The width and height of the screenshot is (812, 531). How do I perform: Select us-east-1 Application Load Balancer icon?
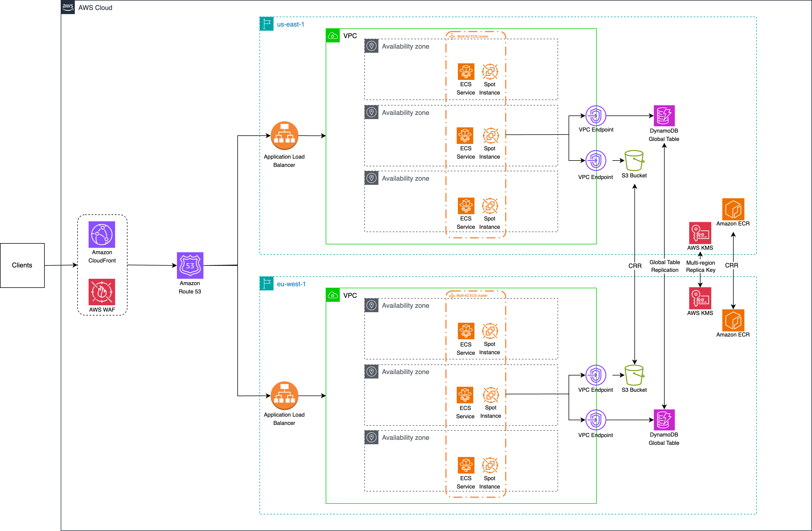click(x=284, y=136)
